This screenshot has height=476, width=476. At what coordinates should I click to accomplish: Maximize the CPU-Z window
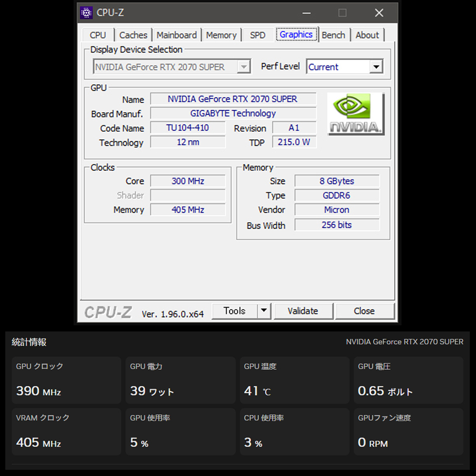point(342,13)
